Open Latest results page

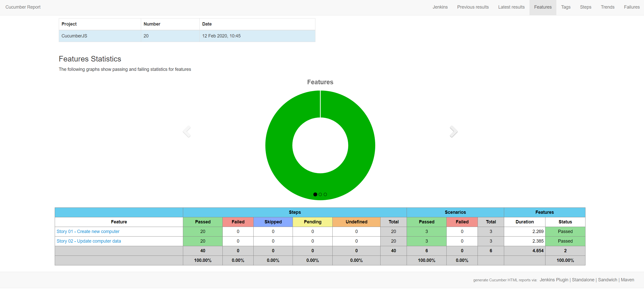(511, 7)
